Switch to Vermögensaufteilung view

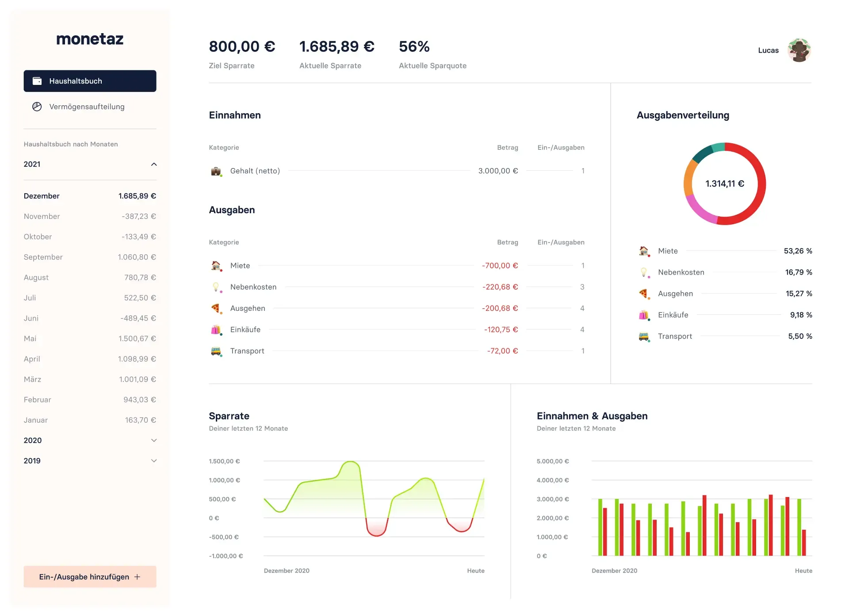87,107
